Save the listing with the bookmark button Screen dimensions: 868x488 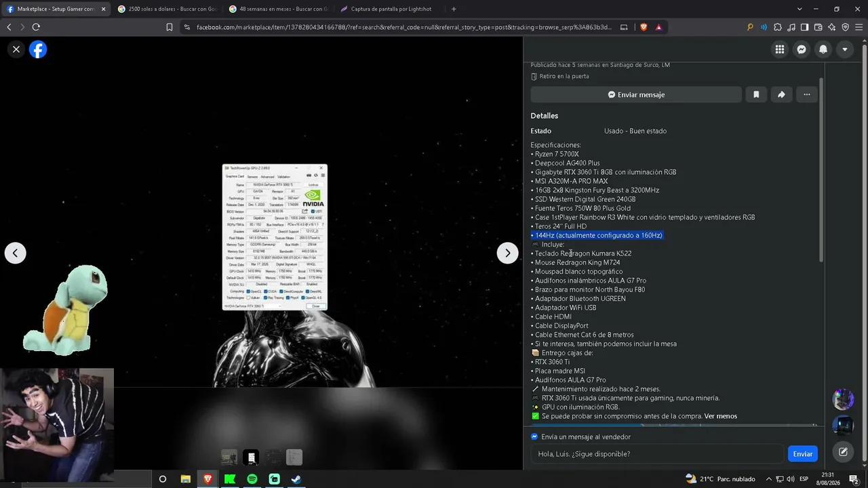(756, 95)
